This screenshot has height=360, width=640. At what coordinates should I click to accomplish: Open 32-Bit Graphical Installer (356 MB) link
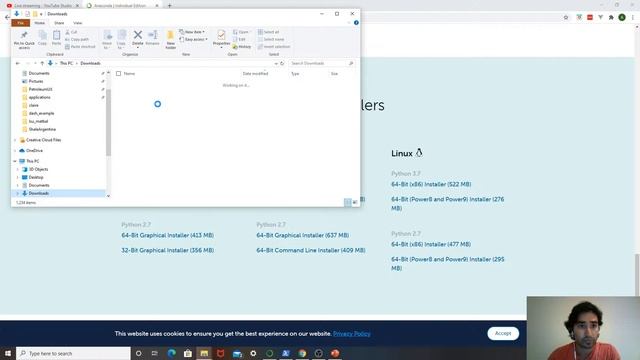pyautogui.click(x=167, y=250)
